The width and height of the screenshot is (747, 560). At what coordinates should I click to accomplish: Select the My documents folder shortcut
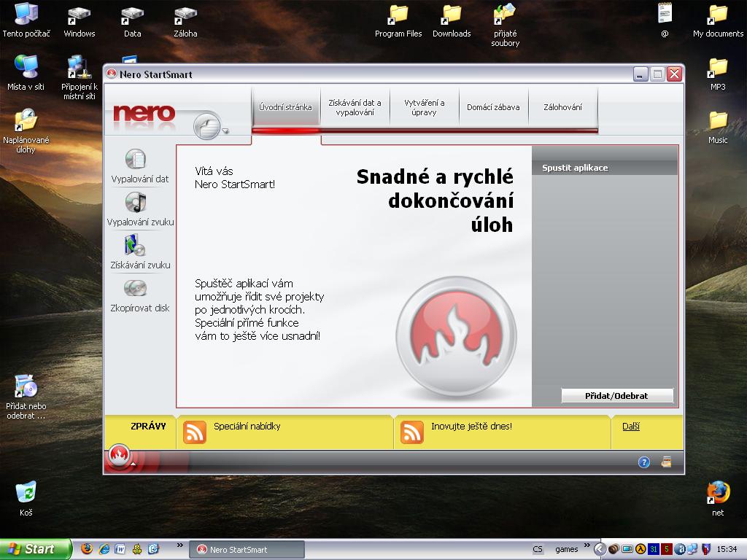(x=718, y=20)
